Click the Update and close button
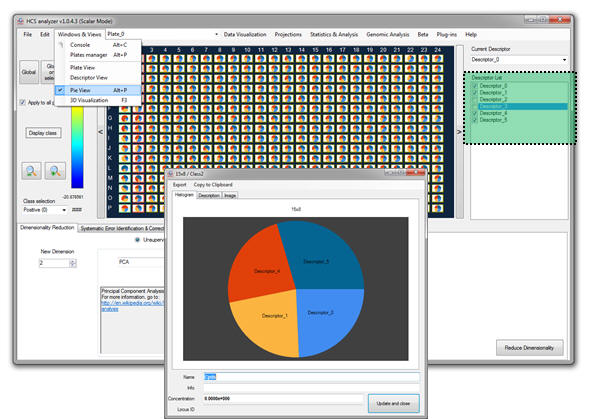Screen dimensions: 592x419 click(x=393, y=404)
